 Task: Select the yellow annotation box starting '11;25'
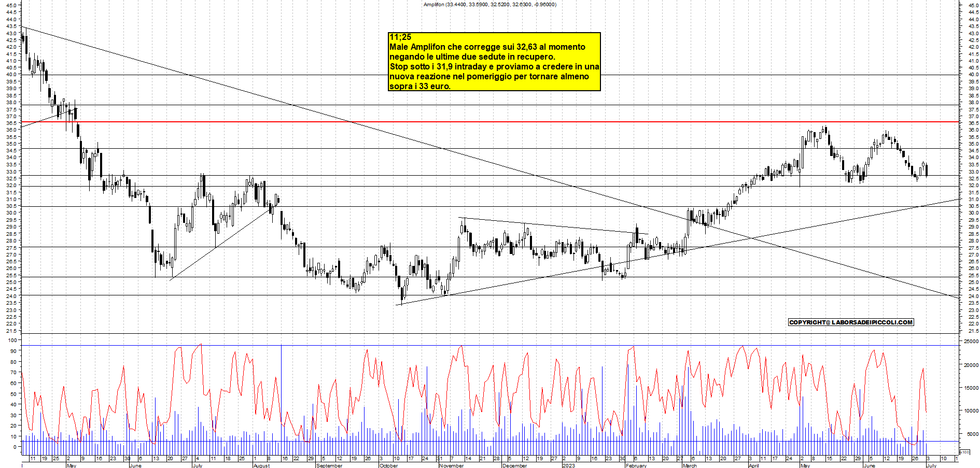pyautogui.click(x=494, y=62)
